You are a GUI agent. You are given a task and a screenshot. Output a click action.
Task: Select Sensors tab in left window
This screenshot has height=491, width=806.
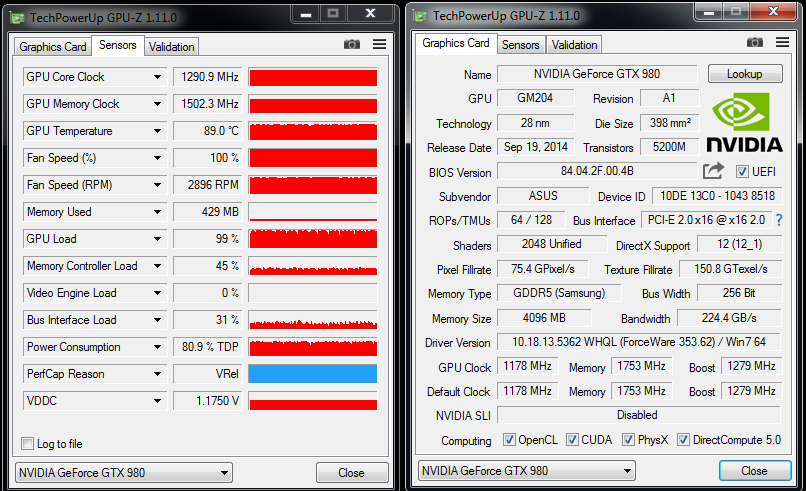click(x=118, y=45)
